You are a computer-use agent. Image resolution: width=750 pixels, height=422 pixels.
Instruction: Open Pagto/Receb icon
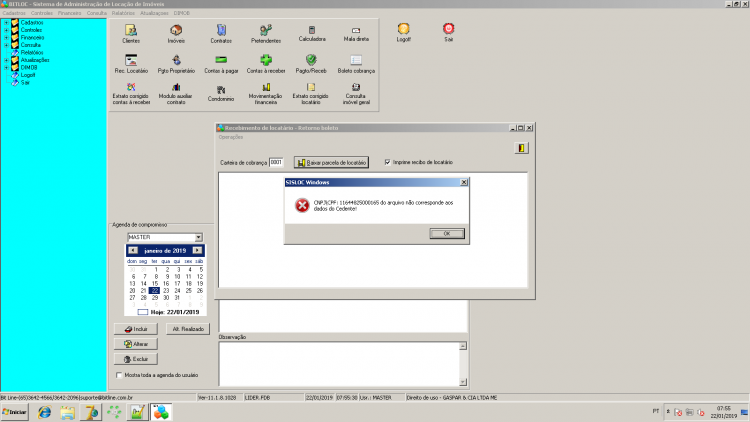coord(311,64)
